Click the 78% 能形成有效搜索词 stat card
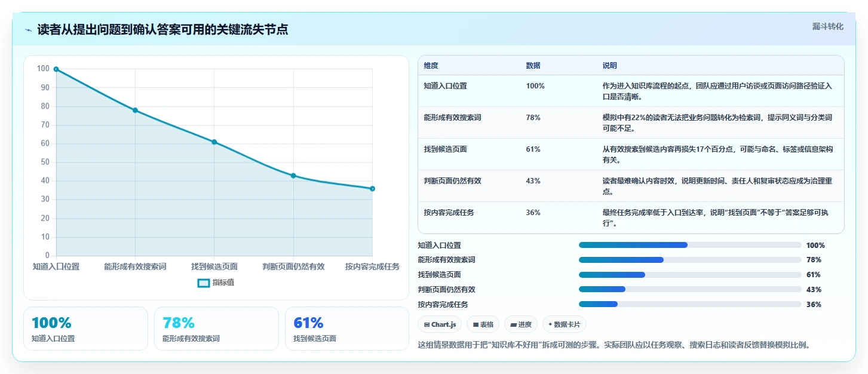The image size is (868, 374). (x=216, y=329)
